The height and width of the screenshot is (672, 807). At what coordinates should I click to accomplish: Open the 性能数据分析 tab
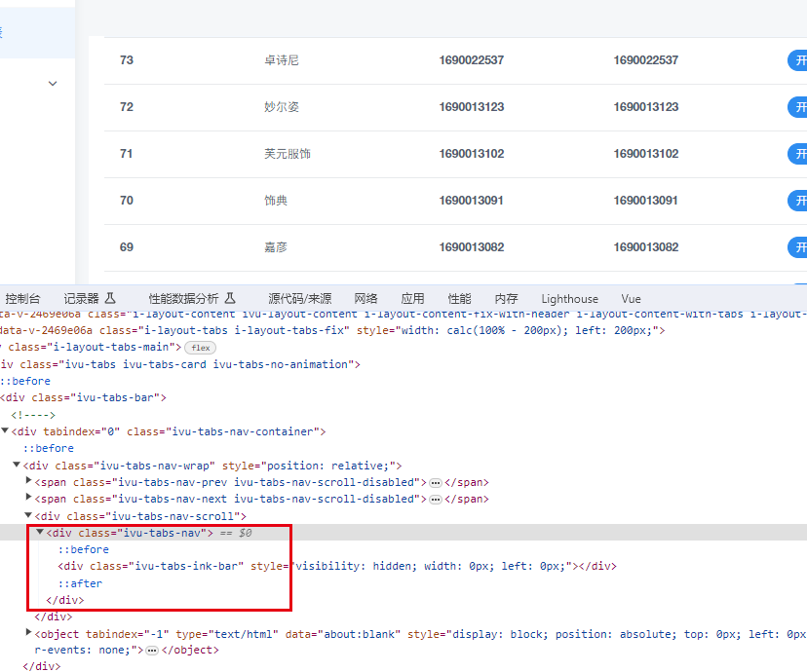183,299
